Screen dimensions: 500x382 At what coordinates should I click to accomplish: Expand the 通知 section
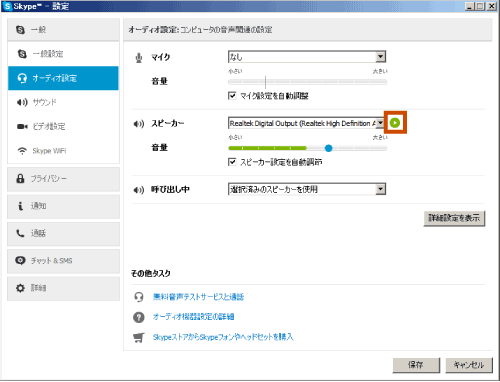click(63, 206)
